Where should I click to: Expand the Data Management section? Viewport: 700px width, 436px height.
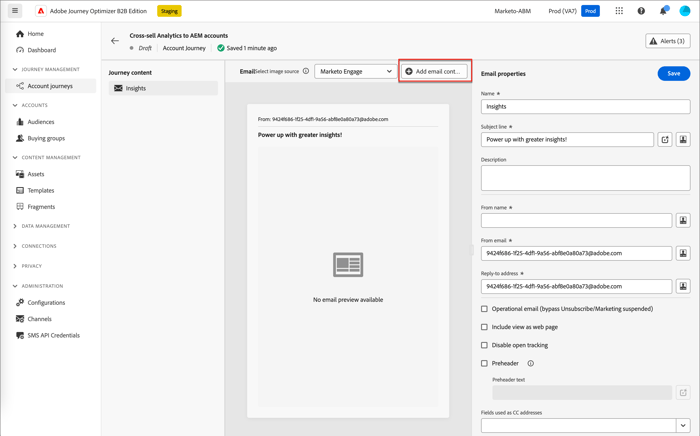[15, 226]
